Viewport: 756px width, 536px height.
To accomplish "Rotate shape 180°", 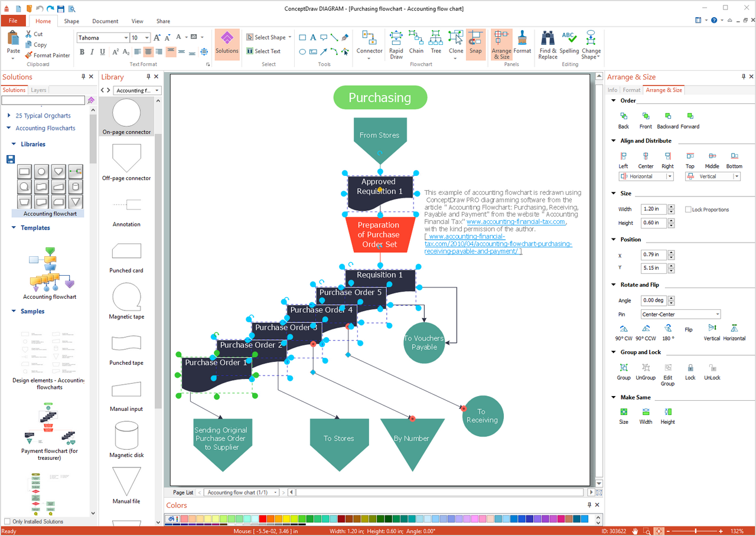I will (x=667, y=332).
